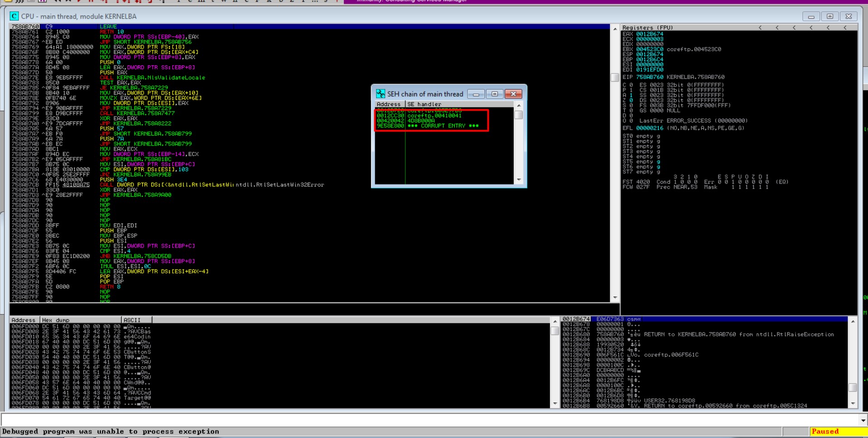The height and width of the screenshot is (438, 868).
Task: Open the command bar history dropdown
Action: coord(863,420)
